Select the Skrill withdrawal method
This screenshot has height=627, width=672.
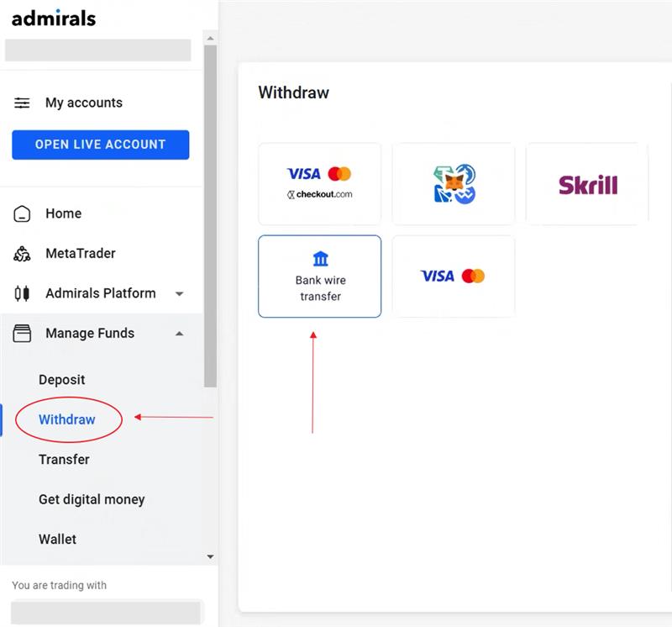pos(587,184)
